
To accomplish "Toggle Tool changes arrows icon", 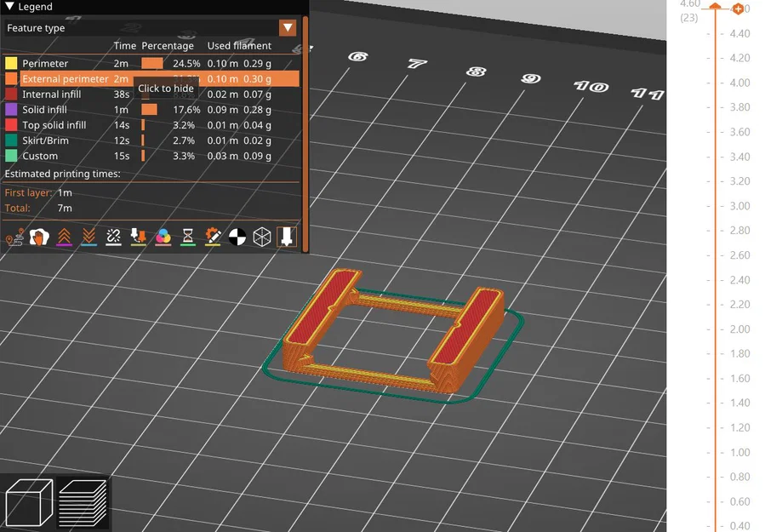I will click(139, 237).
